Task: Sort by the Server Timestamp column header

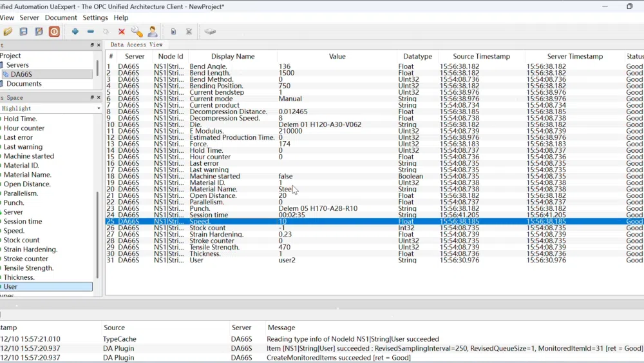Action: point(574,56)
